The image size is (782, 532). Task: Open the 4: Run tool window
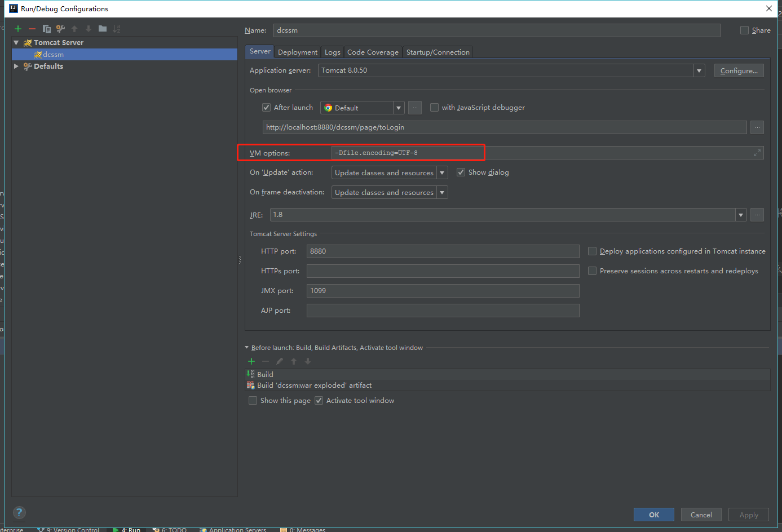127,529
